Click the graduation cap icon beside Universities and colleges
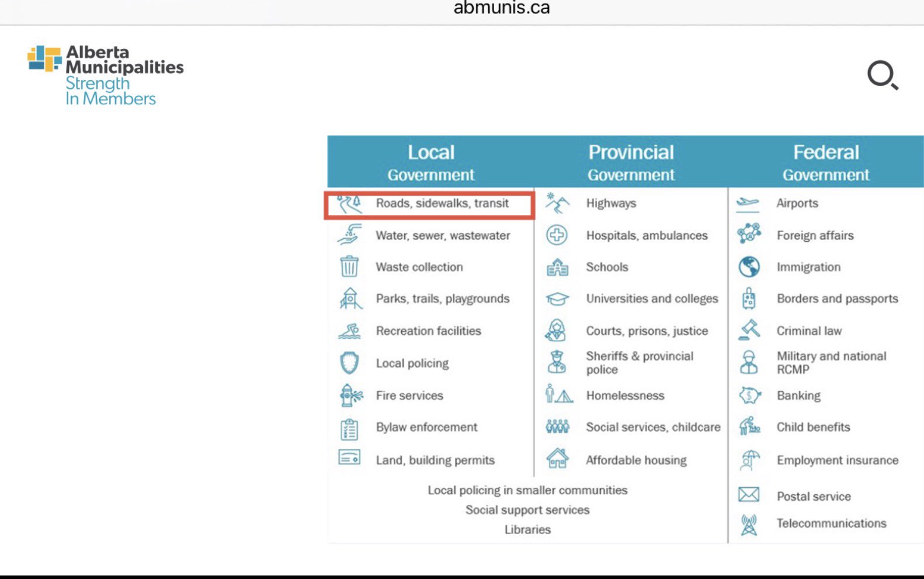924x579 pixels. (x=557, y=299)
